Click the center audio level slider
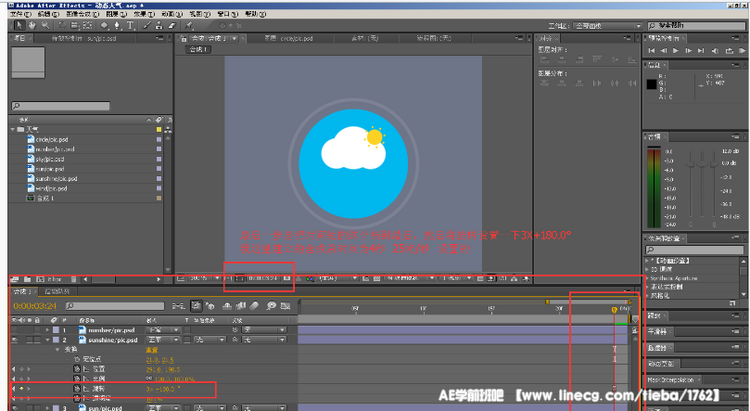 click(702, 163)
